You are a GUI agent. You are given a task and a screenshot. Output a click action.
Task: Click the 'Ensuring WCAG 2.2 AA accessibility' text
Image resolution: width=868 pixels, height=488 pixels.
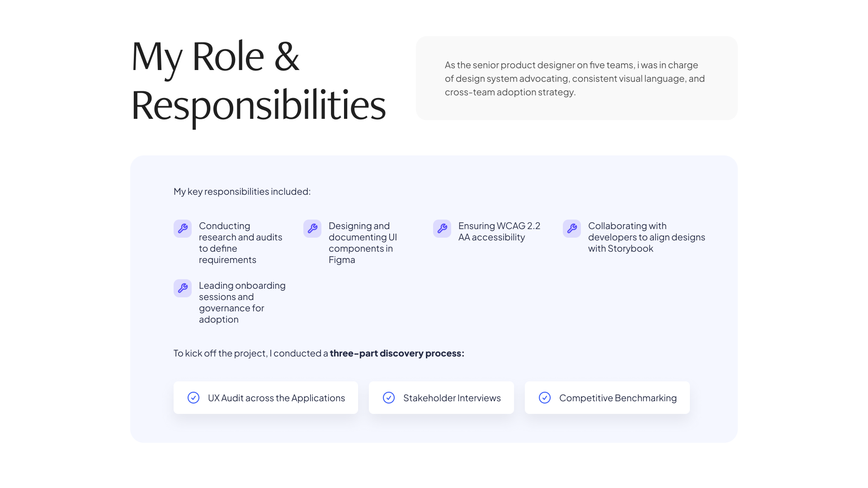[x=499, y=231]
